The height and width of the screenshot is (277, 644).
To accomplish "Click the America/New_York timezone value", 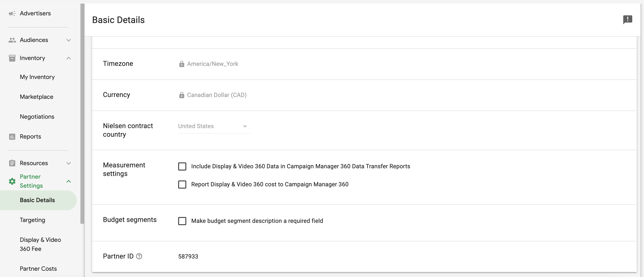I will 212,64.
